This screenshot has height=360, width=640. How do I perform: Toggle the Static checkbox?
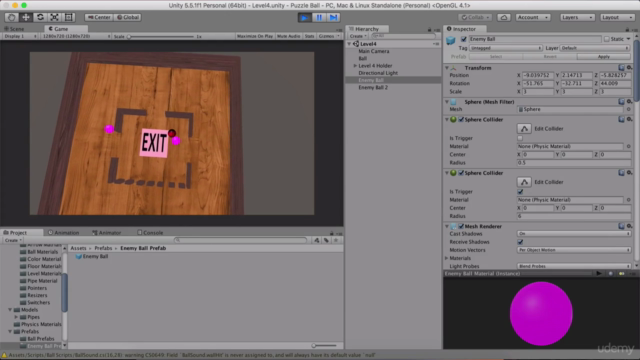click(607, 39)
